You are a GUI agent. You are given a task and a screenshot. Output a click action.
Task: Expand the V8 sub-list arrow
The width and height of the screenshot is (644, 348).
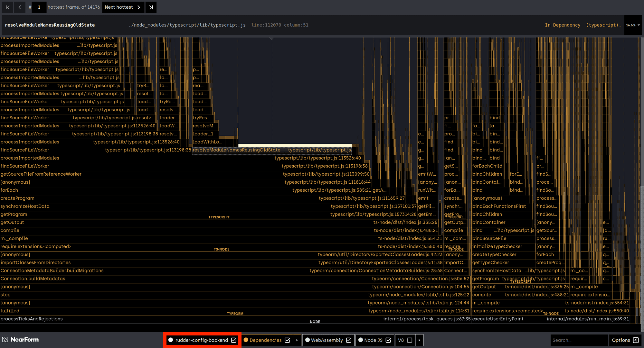419,340
